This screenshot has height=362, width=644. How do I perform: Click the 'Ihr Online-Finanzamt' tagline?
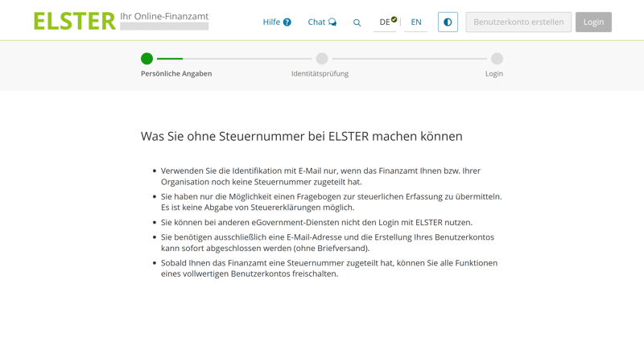tap(164, 16)
